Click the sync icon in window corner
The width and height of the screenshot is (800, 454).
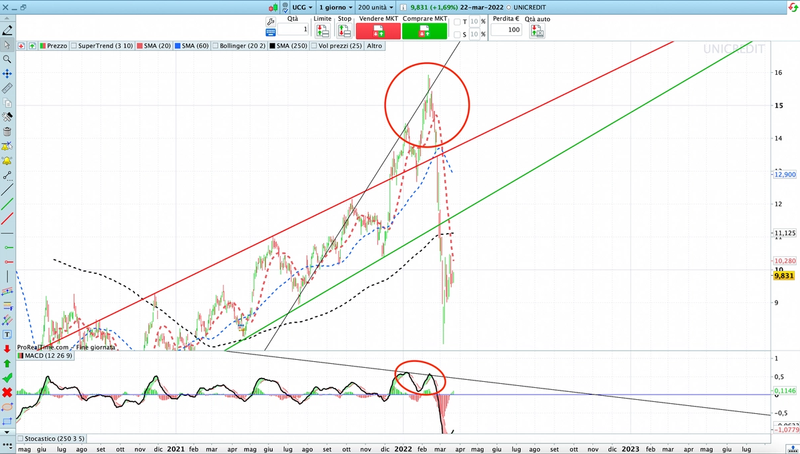click(793, 8)
